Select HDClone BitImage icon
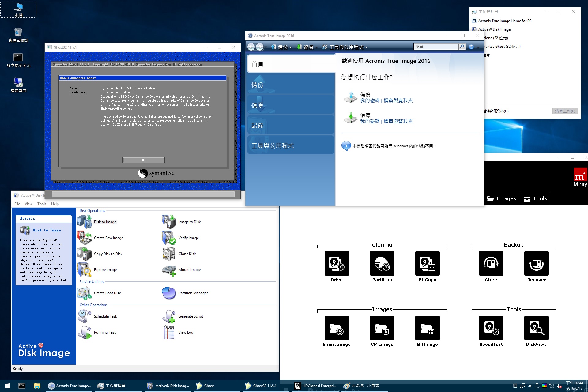 (x=428, y=328)
